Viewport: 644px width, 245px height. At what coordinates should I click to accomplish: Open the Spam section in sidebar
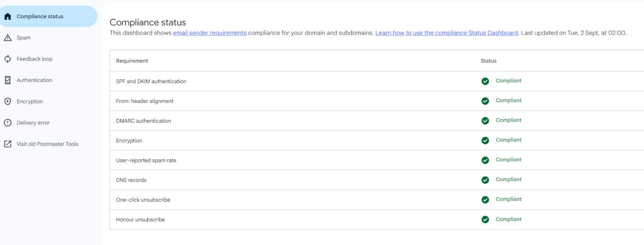point(24,38)
